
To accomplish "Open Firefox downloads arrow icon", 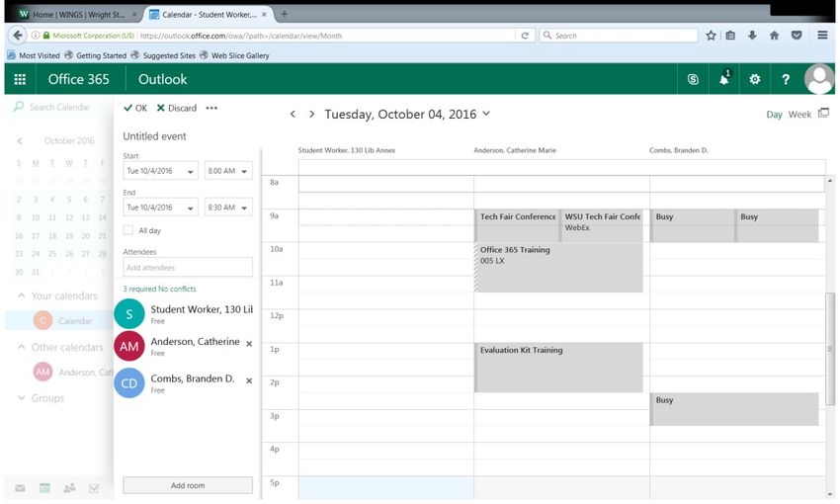I will 752,36.
